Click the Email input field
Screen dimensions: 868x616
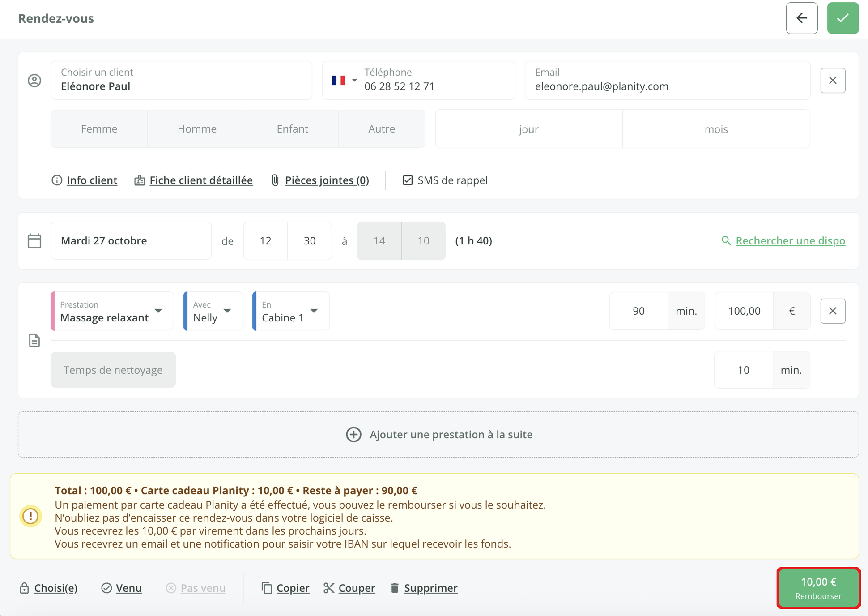[667, 81]
